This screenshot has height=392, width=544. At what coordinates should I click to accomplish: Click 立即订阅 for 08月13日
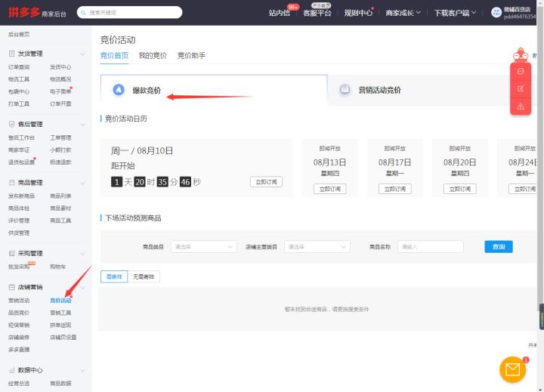[x=330, y=189]
